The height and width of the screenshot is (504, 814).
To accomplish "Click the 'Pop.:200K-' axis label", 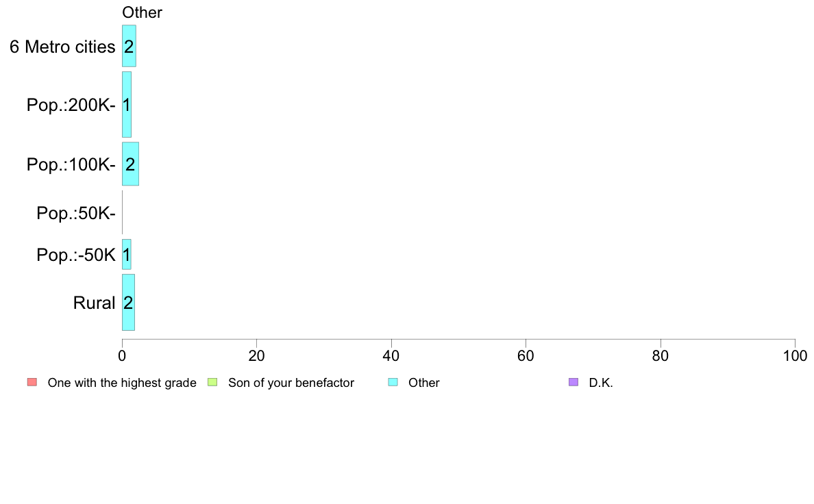I will [x=71, y=105].
